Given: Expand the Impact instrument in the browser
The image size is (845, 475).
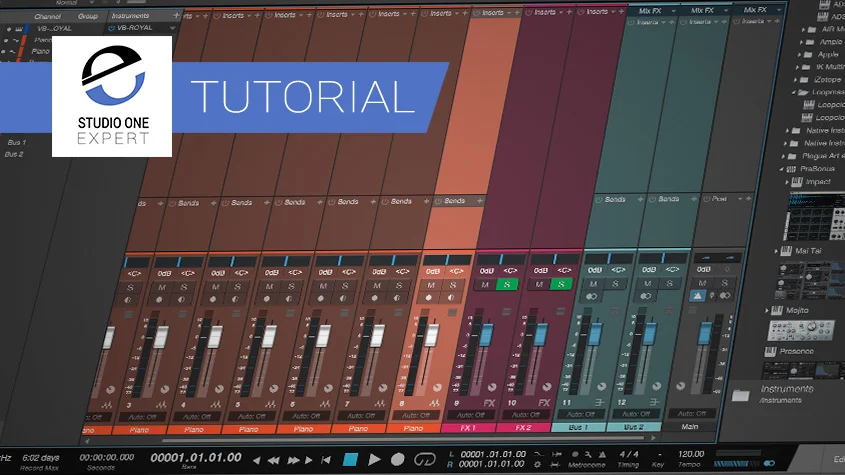Looking at the screenshot, I should pos(786,182).
